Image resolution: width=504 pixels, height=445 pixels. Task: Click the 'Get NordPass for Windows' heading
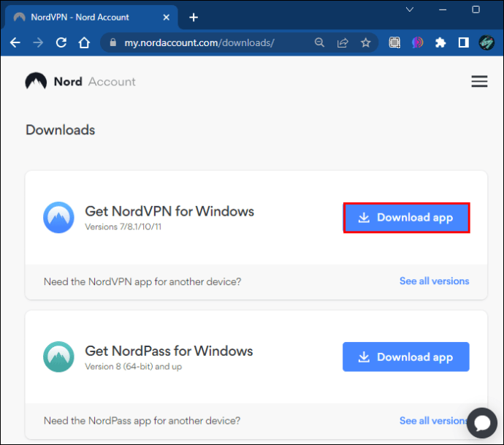[x=169, y=351]
